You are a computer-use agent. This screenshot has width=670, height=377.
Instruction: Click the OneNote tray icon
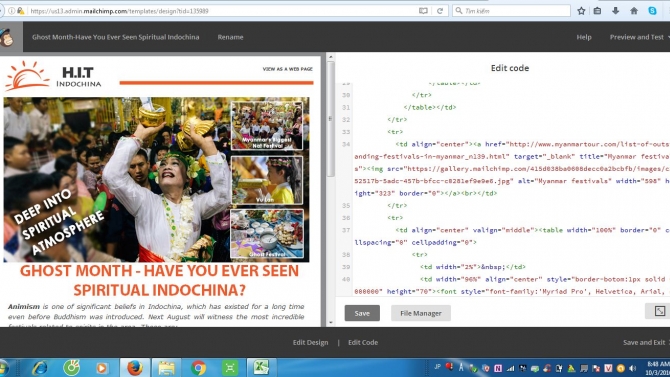point(498,368)
